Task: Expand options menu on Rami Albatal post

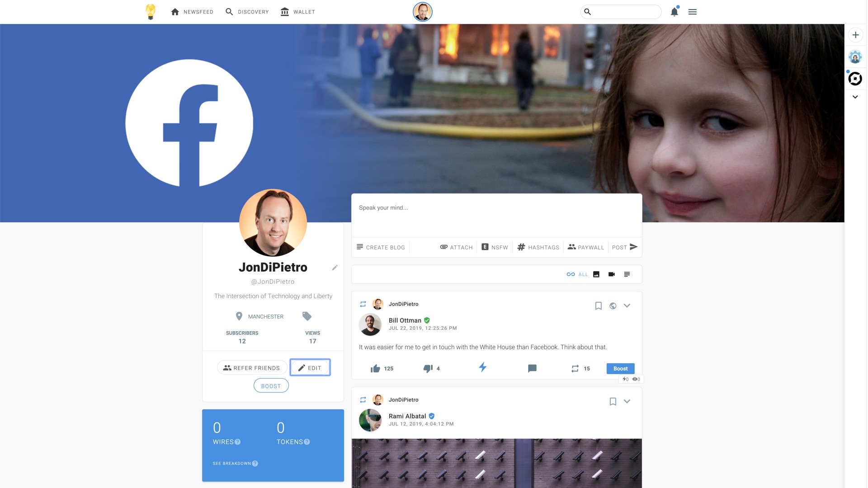Action: coord(627,402)
